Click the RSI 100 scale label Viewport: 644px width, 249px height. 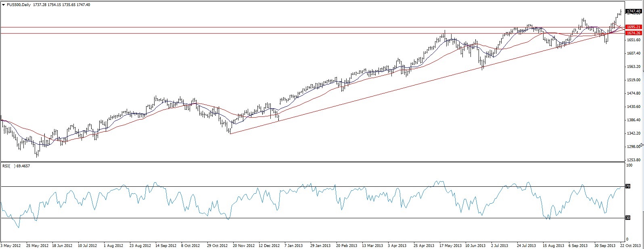[629, 166]
